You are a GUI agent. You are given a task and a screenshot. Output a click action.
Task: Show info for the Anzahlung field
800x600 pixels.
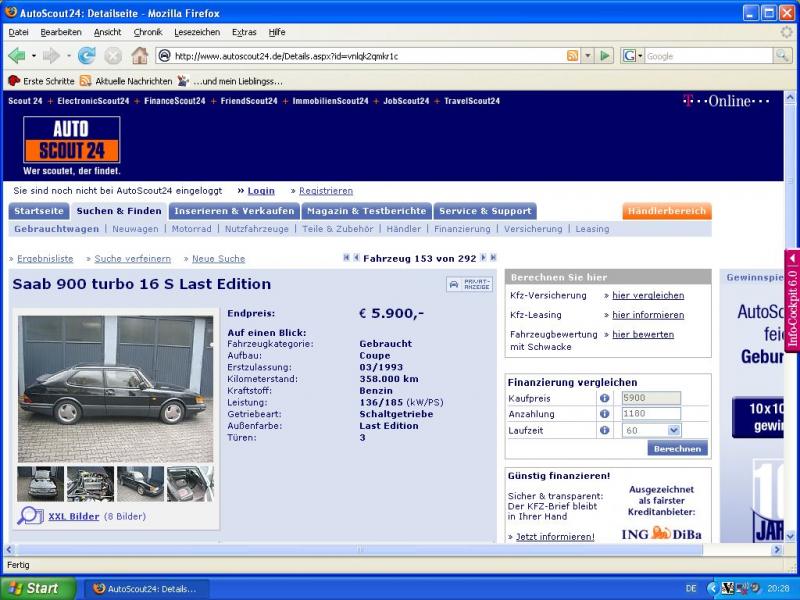(604, 414)
